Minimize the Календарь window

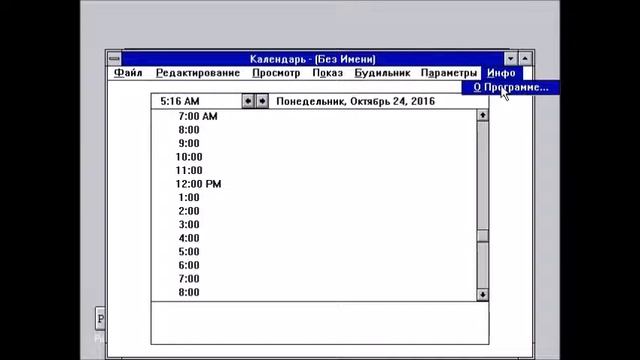(511, 59)
